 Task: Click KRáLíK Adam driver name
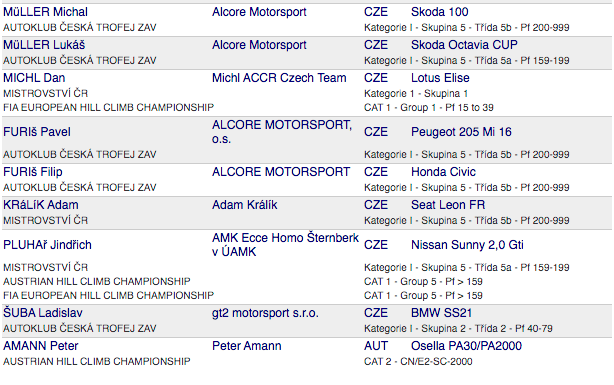pos(41,204)
